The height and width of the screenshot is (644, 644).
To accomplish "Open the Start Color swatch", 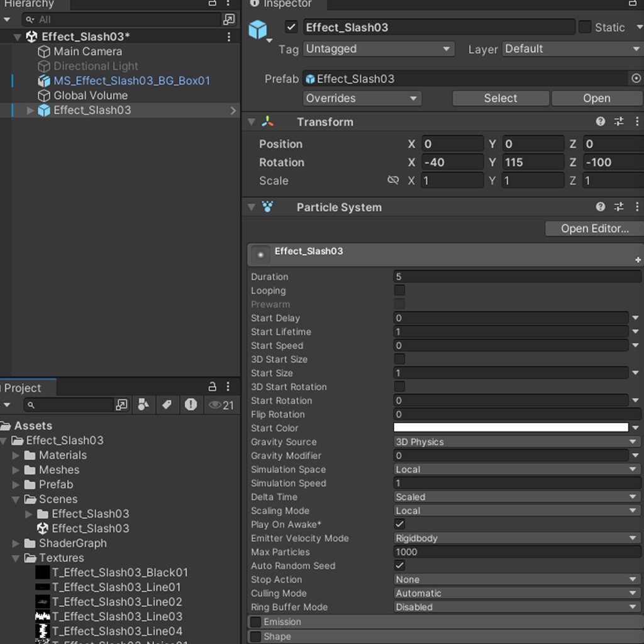I will click(511, 428).
